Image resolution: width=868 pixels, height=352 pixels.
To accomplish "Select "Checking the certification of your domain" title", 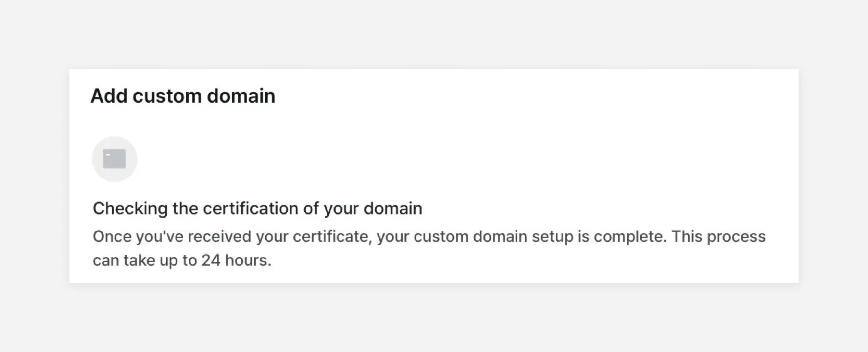I will [258, 208].
